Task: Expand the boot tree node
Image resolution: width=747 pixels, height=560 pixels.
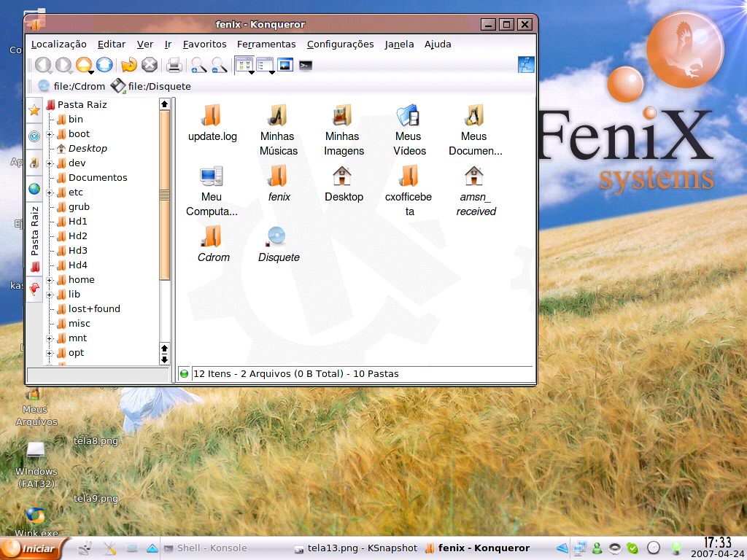Action: click(49, 135)
